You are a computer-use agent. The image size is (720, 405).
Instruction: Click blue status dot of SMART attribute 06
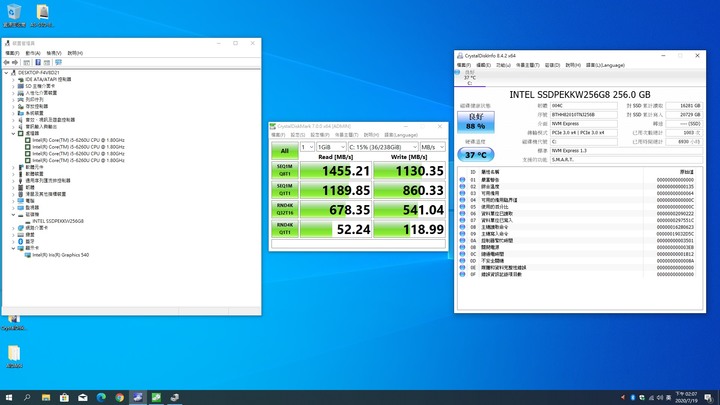point(462,214)
